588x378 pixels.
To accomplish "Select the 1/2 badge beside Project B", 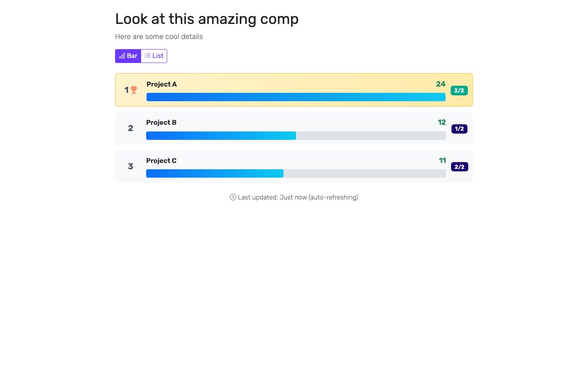I will pyautogui.click(x=459, y=129).
